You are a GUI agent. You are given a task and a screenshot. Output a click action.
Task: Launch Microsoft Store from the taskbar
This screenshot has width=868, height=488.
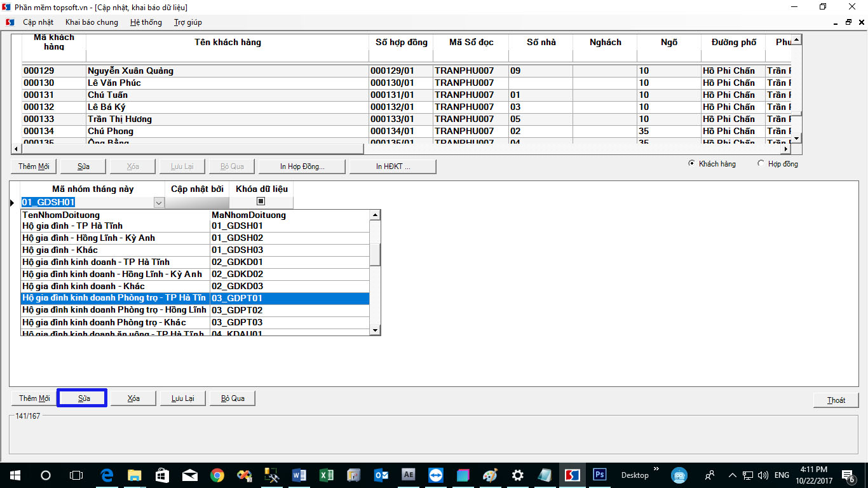pos(162,475)
